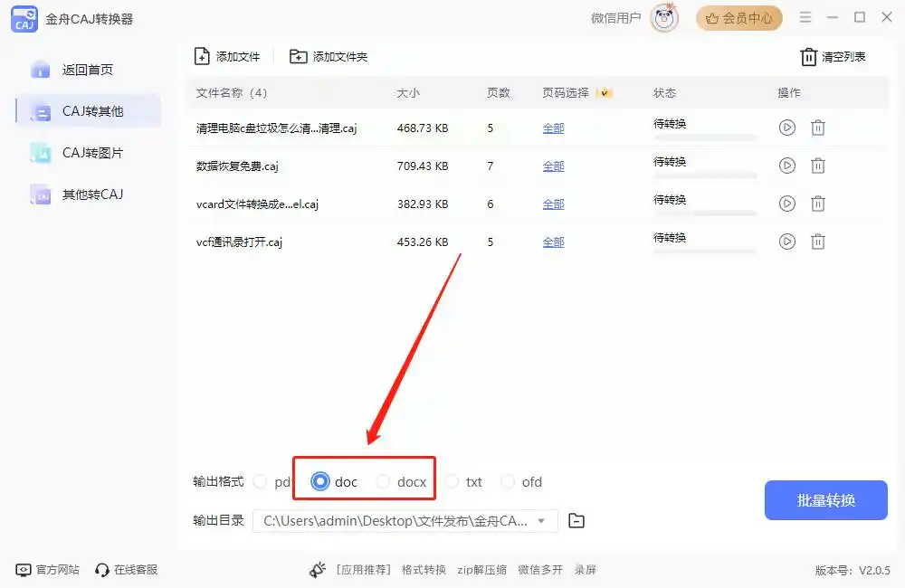The width and height of the screenshot is (905, 588).
Task: Click the megaphone recommendation icon
Action: [x=318, y=570]
